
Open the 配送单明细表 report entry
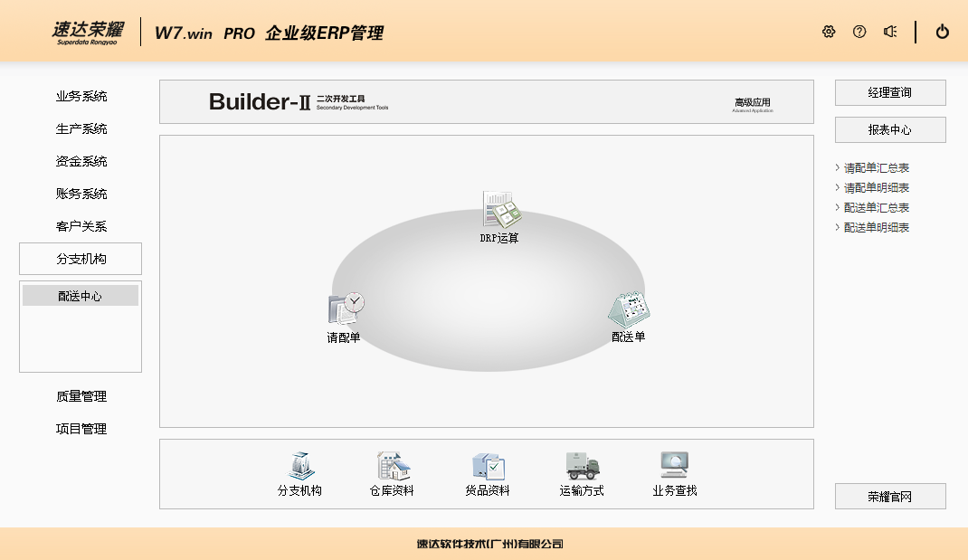(x=876, y=228)
